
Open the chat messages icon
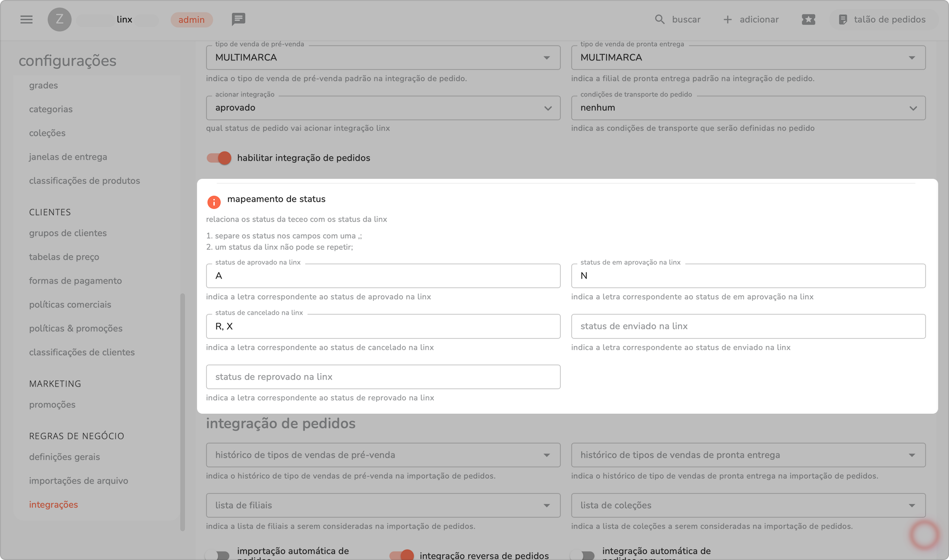[238, 19]
